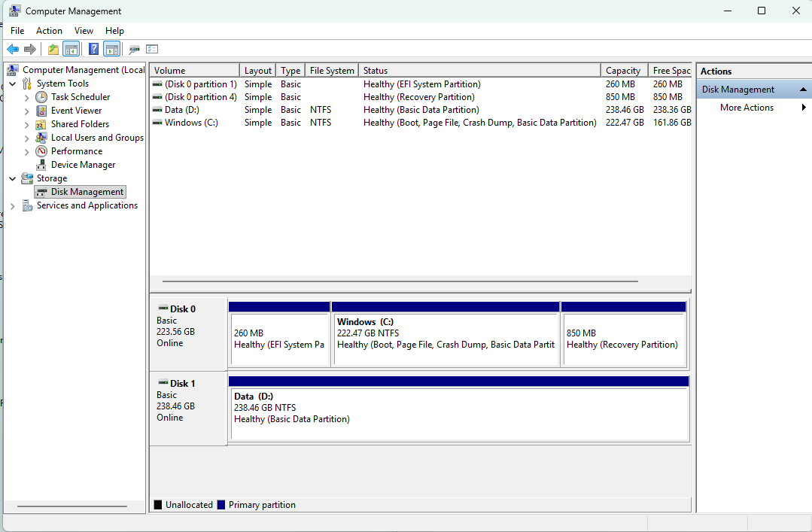This screenshot has width=812, height=532.
Task: Expand Local Users and Groups node
Action: 26,138
